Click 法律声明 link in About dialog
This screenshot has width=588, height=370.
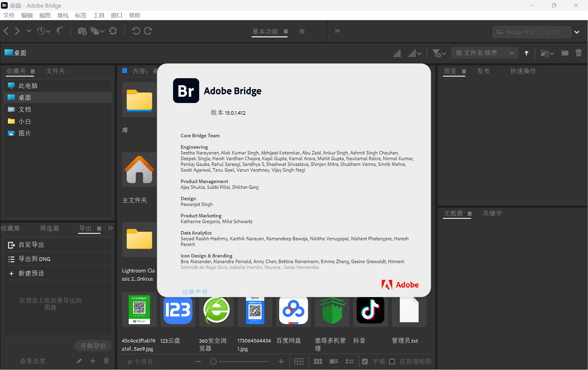pos(195,292)
